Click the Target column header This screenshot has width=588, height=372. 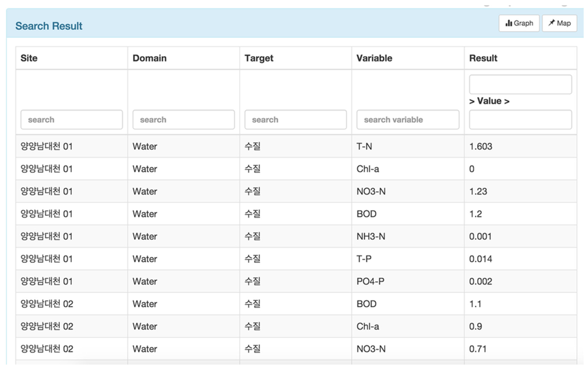(259, 58)
